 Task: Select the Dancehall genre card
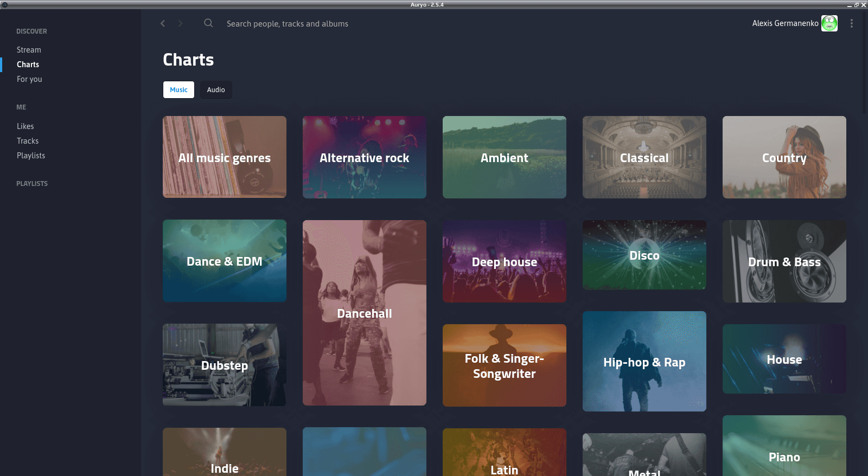coord(365,313)
